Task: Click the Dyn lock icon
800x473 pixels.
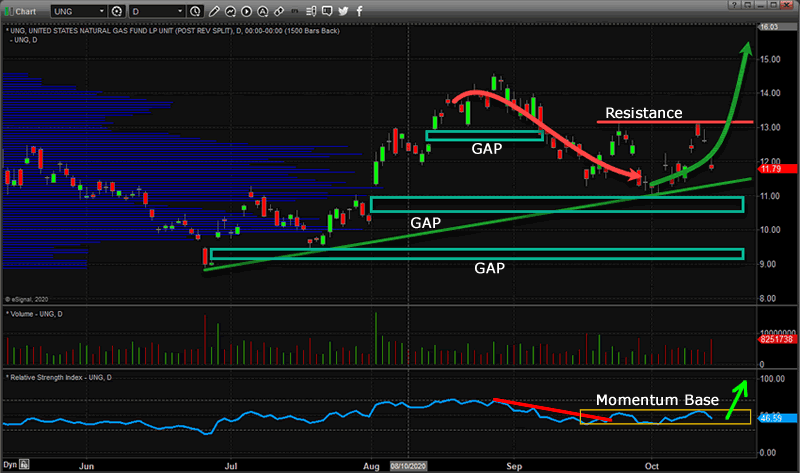Action: coord(24,464)
